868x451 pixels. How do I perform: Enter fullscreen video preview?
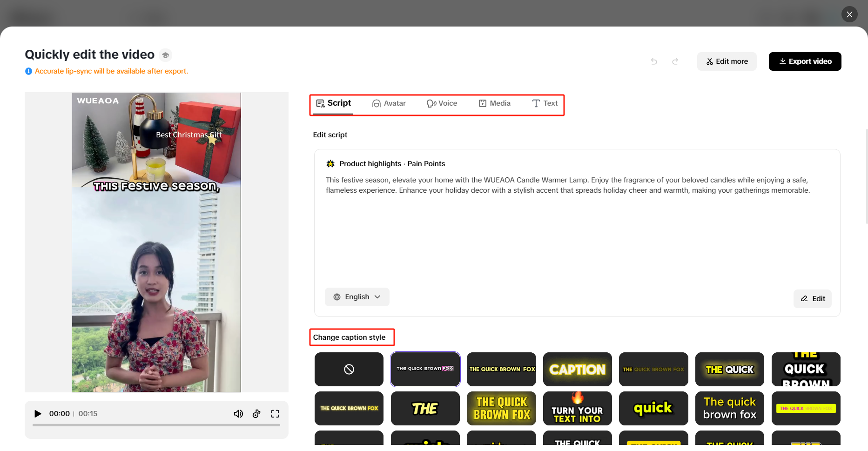pyautogui.click(x=275, y=414)
